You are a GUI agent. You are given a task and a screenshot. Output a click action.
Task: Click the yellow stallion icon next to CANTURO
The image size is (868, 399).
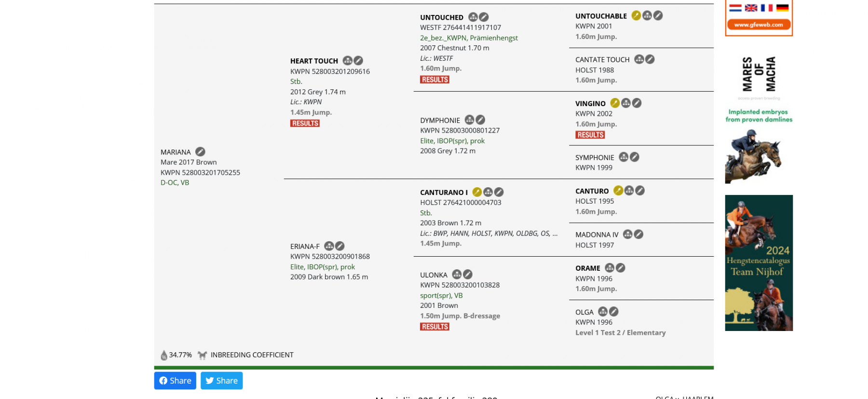click(x=618, y=191)
